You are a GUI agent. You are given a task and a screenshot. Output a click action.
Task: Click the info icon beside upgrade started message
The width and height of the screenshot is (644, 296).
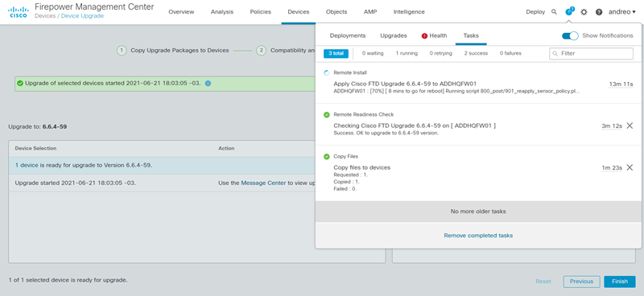click(208, 84)
